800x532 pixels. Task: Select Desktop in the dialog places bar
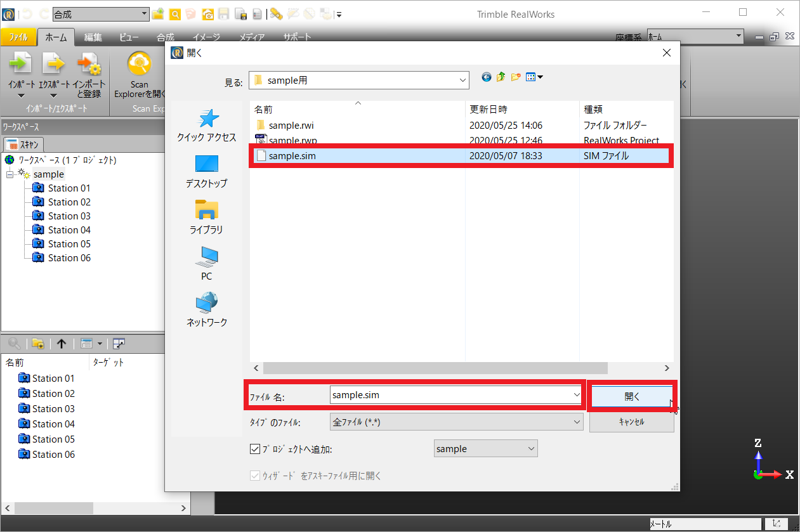point(207,171)
